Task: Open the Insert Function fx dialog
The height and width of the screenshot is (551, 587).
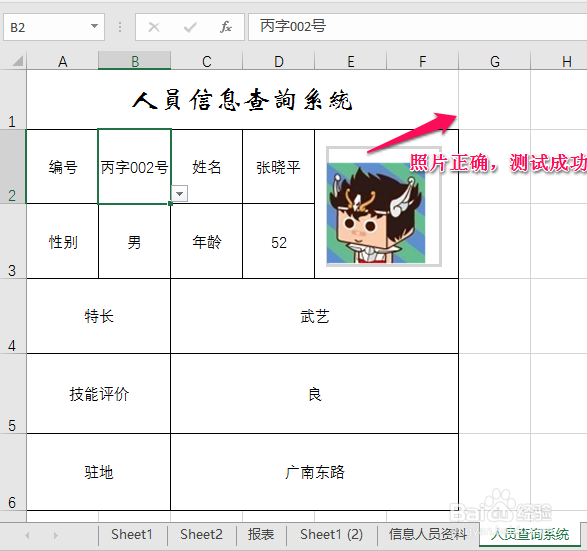Action: pyautogui.click(x=226, y=27)
